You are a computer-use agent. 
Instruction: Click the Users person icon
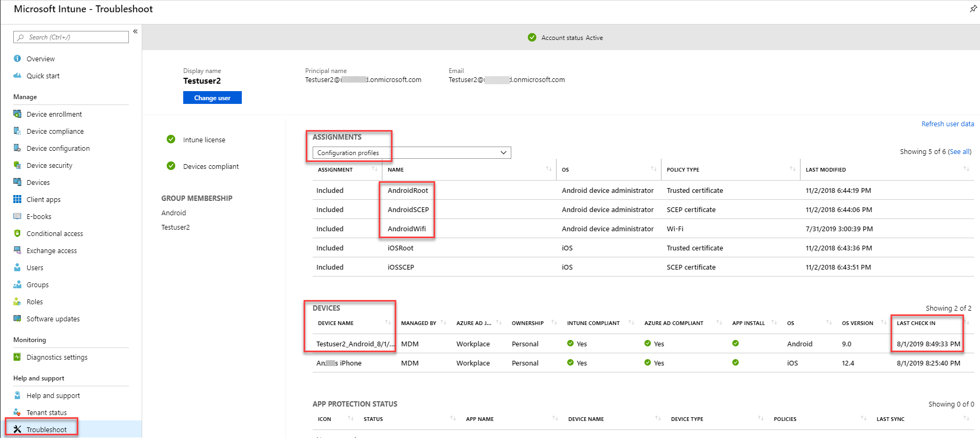(x=17, y=267)
